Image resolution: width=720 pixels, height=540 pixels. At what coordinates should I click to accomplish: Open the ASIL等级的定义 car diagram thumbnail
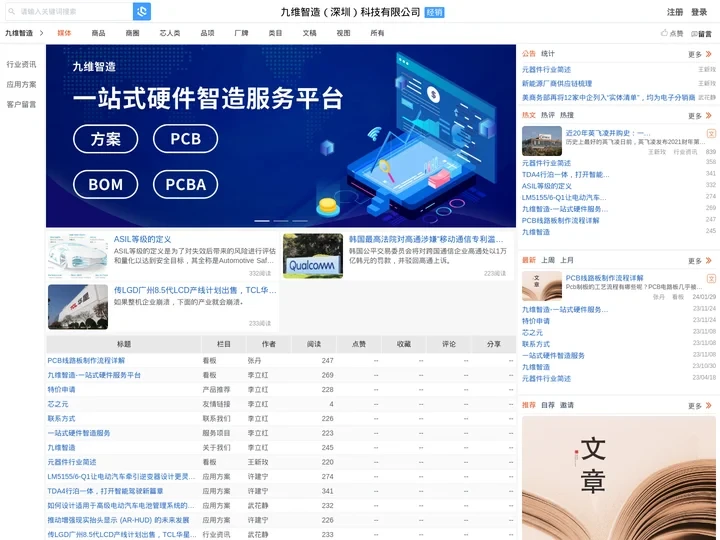point(78,256)
